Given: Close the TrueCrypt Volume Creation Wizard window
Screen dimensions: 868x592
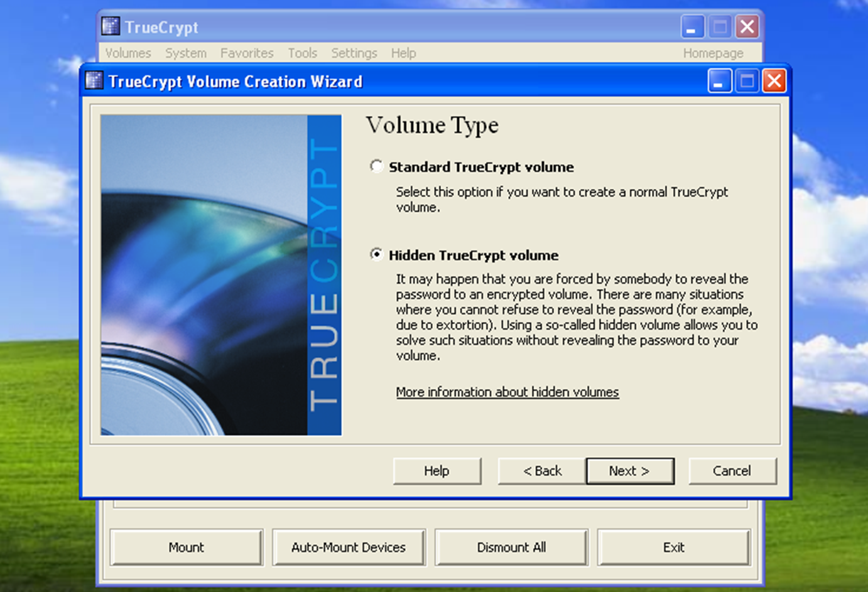Looking at the screenshot, I should point(774,81).
